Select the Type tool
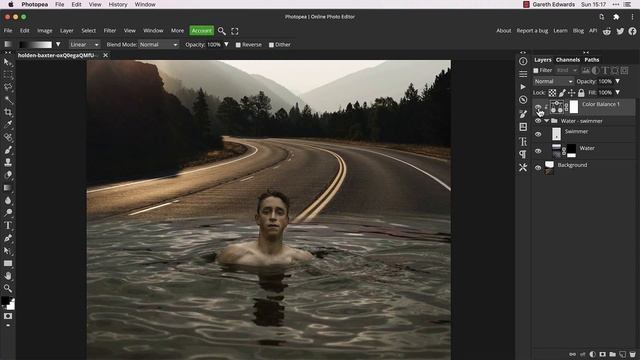The height and width of the screenshot is (360, 640). (7, 225)
